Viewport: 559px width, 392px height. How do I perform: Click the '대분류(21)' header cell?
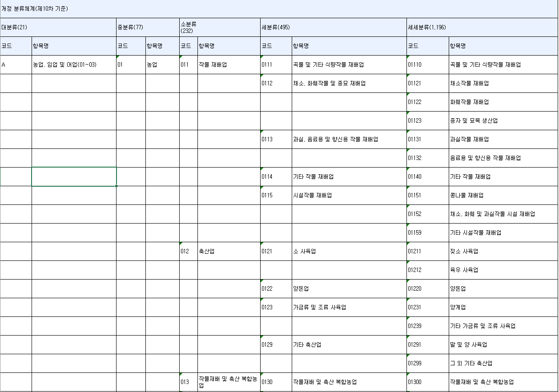[58, 27]
